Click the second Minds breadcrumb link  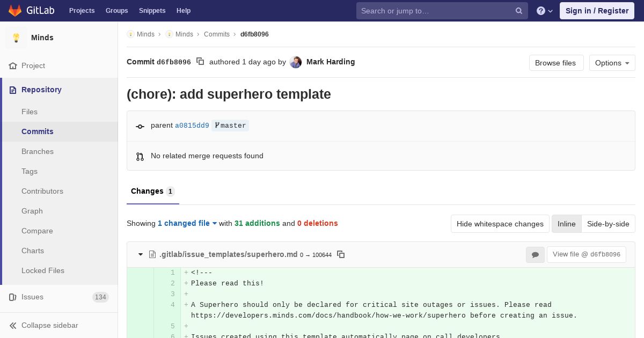click(184, 34)
